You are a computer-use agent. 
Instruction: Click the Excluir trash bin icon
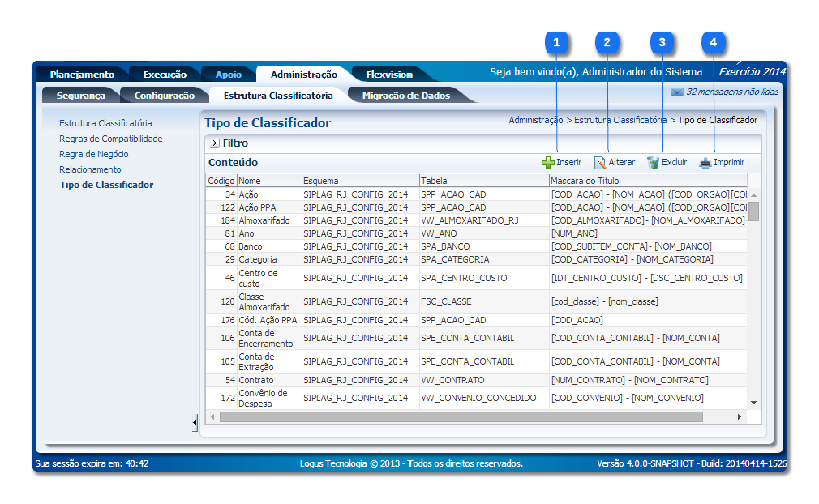point(653,163)
